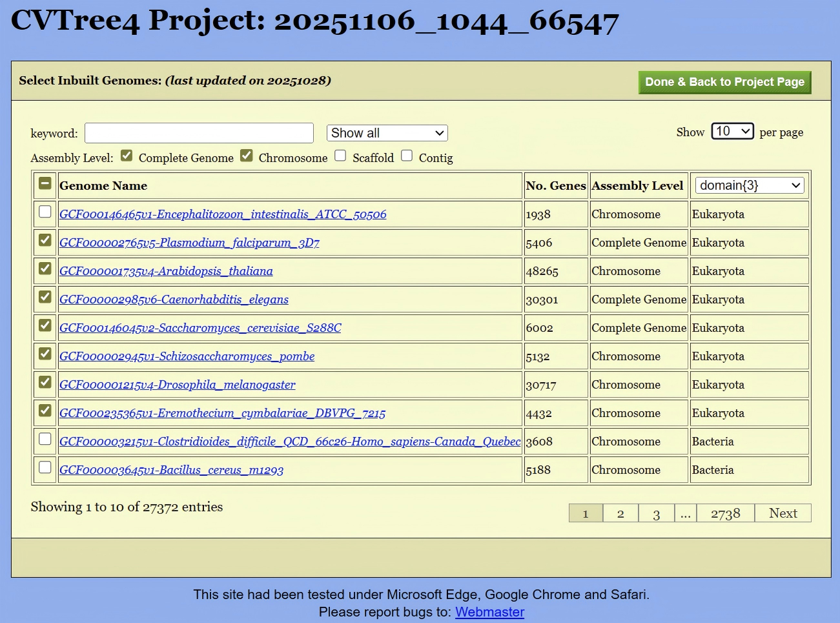Click inside the keyword search field
This screenshot has height=623, width=840.
click(x=198, y=133)
